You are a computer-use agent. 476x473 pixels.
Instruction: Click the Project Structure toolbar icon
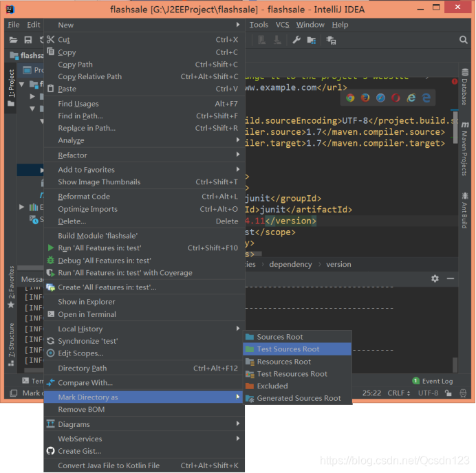coord(312,40)
